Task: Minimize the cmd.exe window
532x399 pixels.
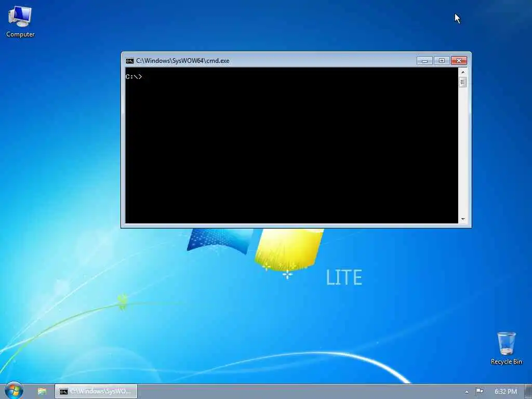Action: (424, 61)
